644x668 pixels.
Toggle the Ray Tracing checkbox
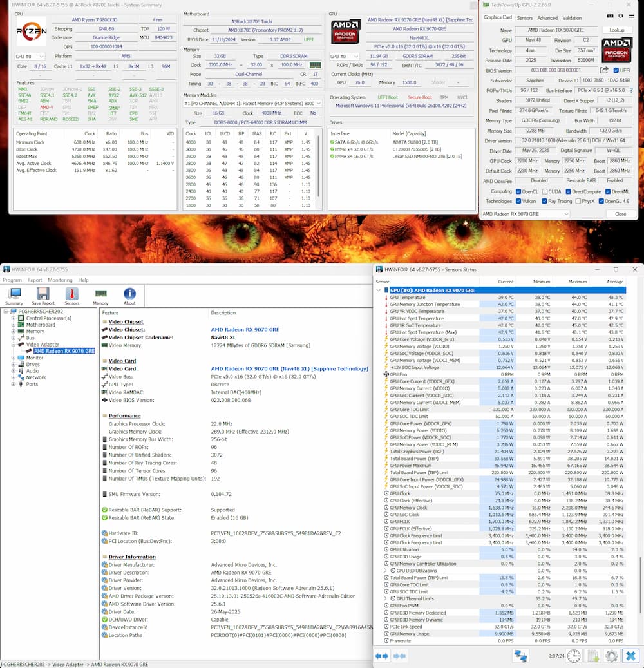point(544,201)
